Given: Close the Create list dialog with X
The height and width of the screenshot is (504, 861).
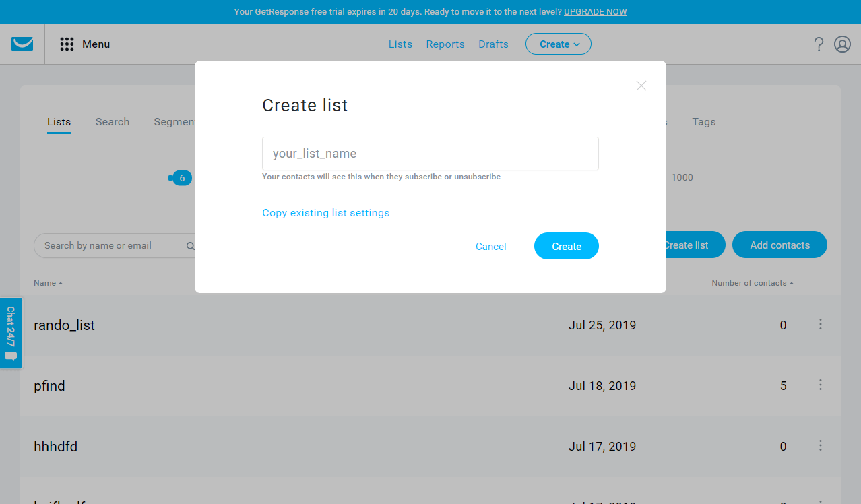Looking at the screenshot, I should [x=641, y=86].
